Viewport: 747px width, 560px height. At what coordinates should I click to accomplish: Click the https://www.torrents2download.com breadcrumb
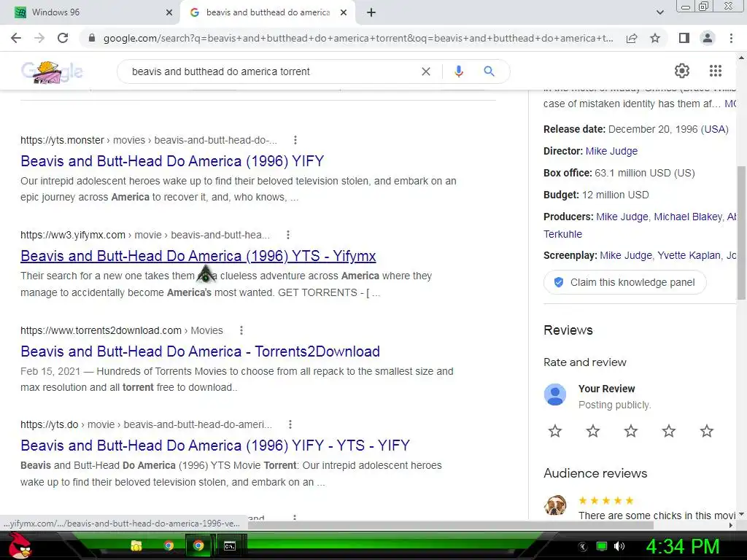(101, 330)
